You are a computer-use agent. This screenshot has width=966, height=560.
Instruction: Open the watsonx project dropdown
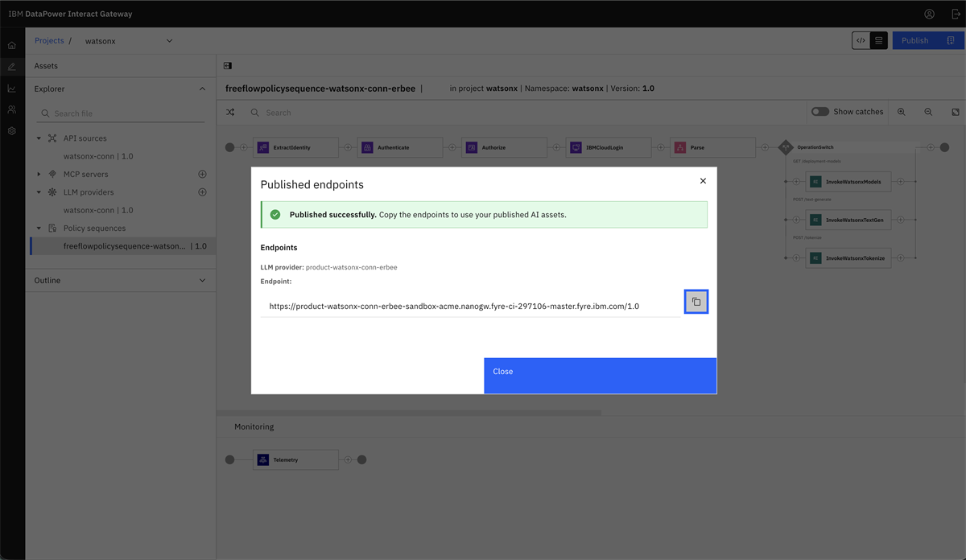click(x=129, y=40)
